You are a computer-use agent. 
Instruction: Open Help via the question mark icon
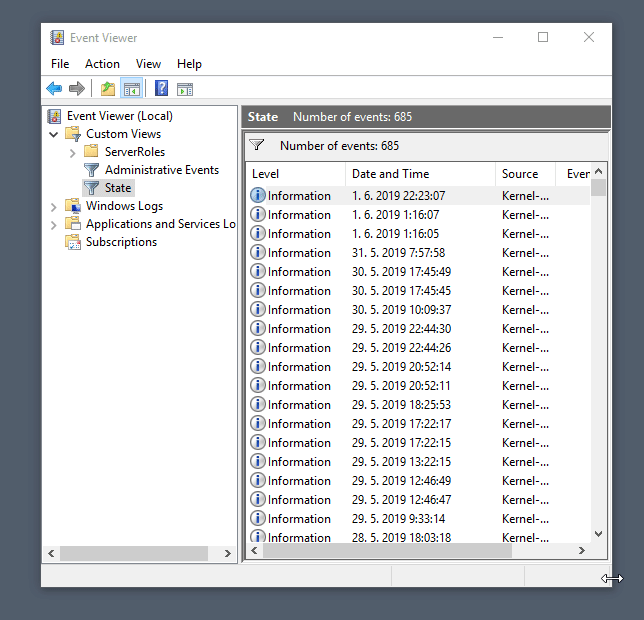point(161,88)
